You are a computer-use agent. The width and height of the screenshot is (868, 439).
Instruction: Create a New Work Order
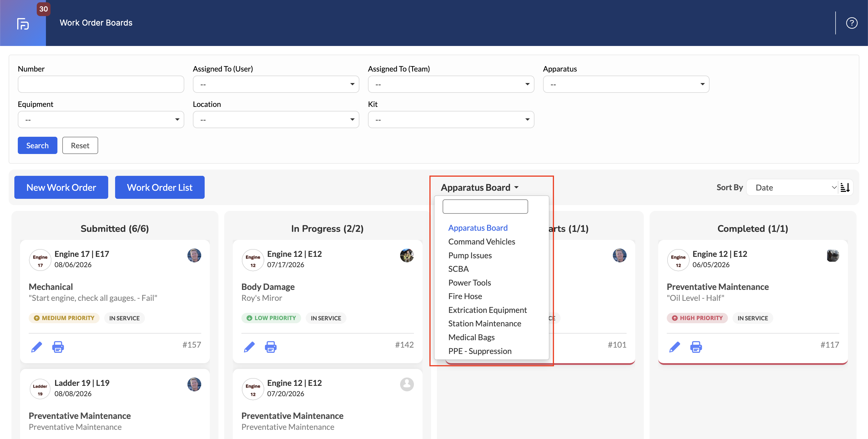pyautogui.click(x=61, y=188)
